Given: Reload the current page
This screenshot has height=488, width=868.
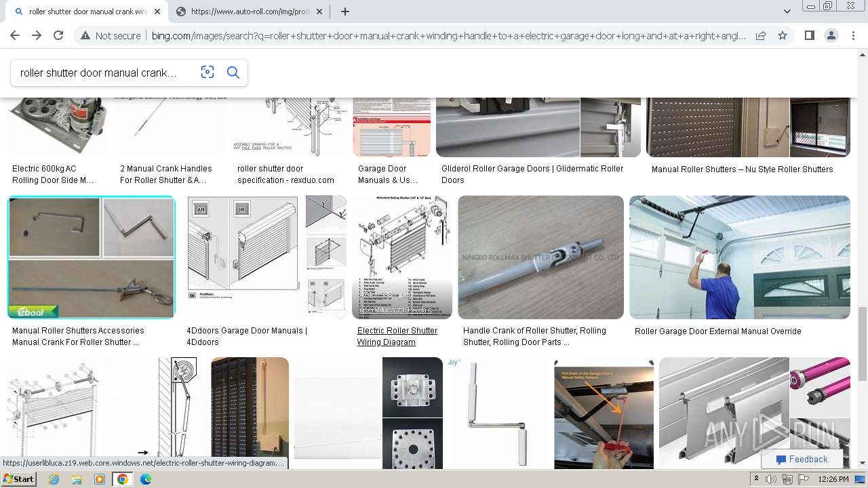Looking at the screenshot, I should click(x=58, y=35).
